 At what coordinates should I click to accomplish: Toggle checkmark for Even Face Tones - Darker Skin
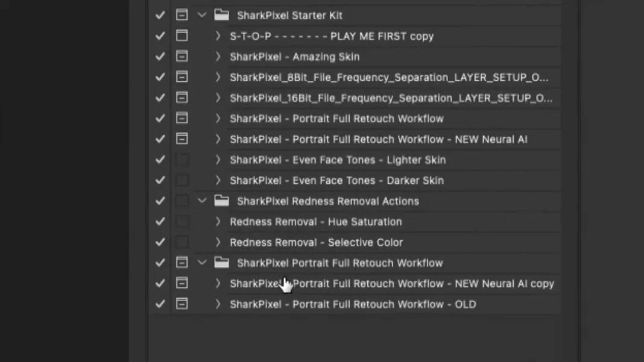[x=160, y=180]
